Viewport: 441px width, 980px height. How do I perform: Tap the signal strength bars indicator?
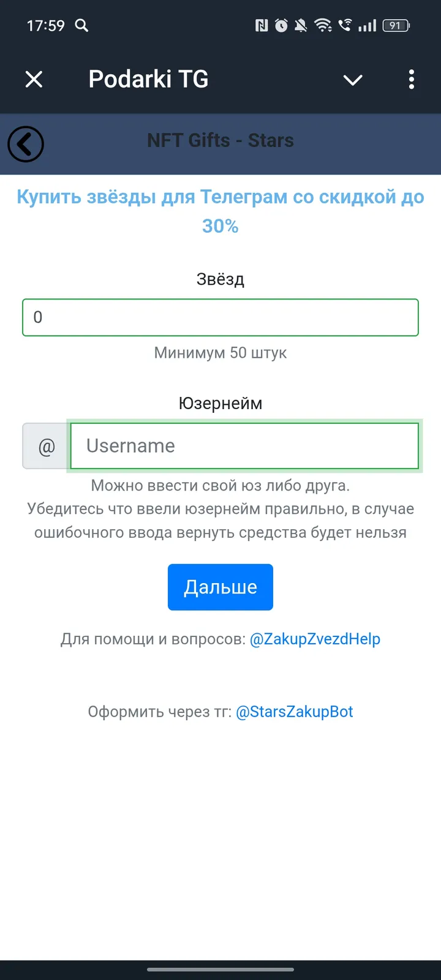pos(368,26)
